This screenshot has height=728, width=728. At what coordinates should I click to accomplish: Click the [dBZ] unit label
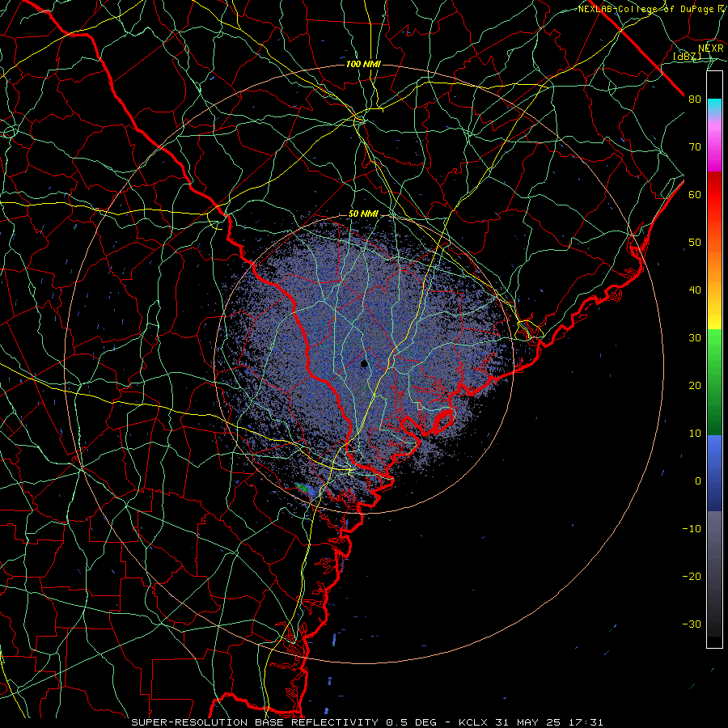coord(687,57)
